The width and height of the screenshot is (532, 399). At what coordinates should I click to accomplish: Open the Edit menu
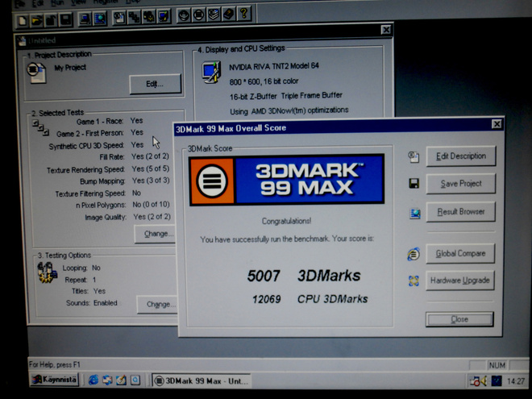37,3
